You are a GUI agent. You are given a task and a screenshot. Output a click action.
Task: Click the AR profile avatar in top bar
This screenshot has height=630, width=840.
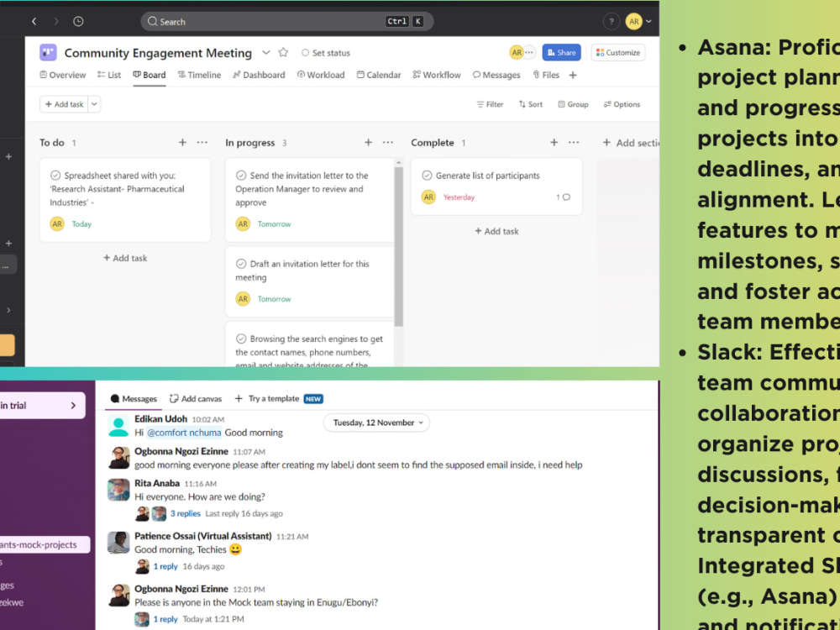[633, 22]
